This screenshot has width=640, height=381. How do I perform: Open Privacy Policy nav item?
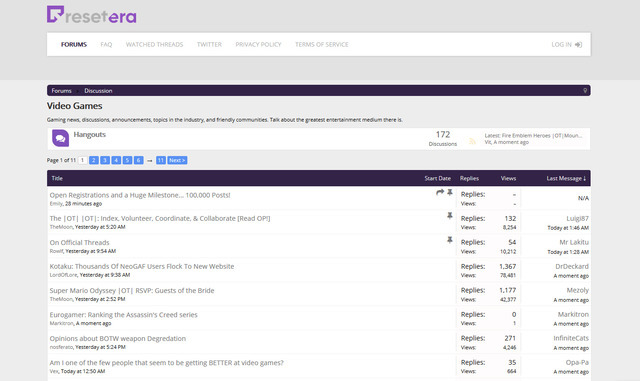pos(258,45)
